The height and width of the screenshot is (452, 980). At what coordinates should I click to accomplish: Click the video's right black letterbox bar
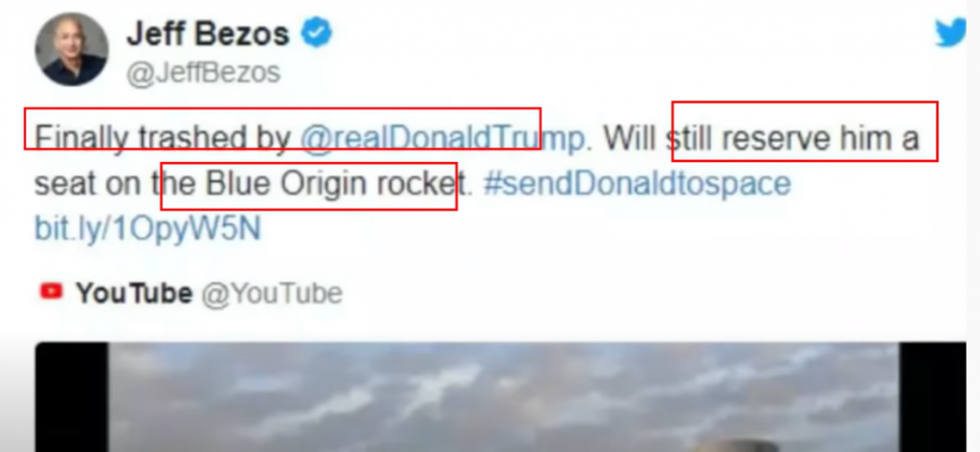tap(932, 397)
